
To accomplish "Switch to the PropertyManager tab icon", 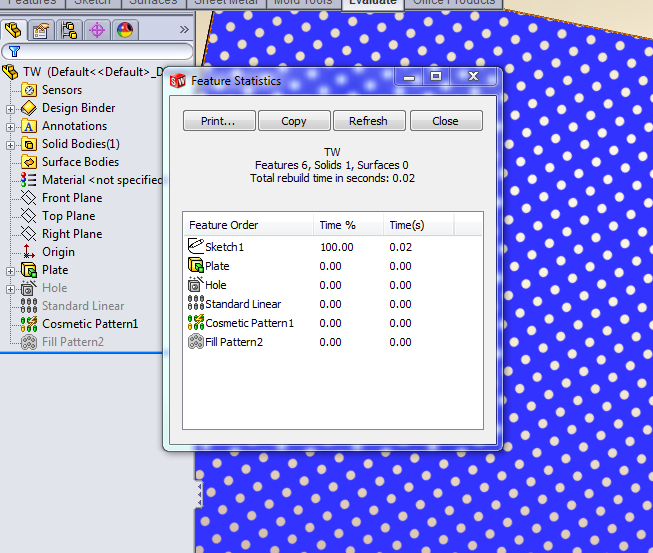I will coord(41,30).
